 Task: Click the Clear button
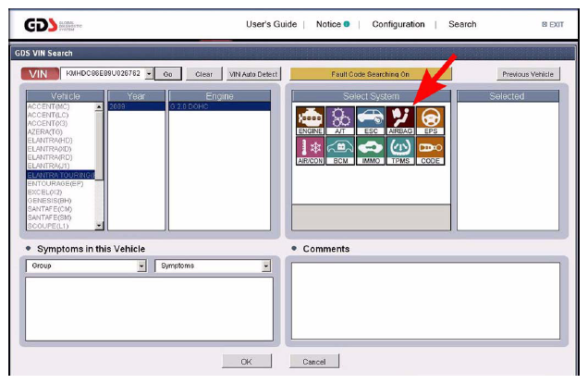click(204, 74)
